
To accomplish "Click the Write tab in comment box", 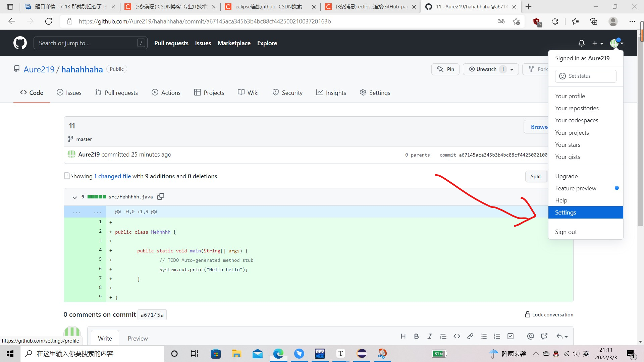I will pos(105,338).
